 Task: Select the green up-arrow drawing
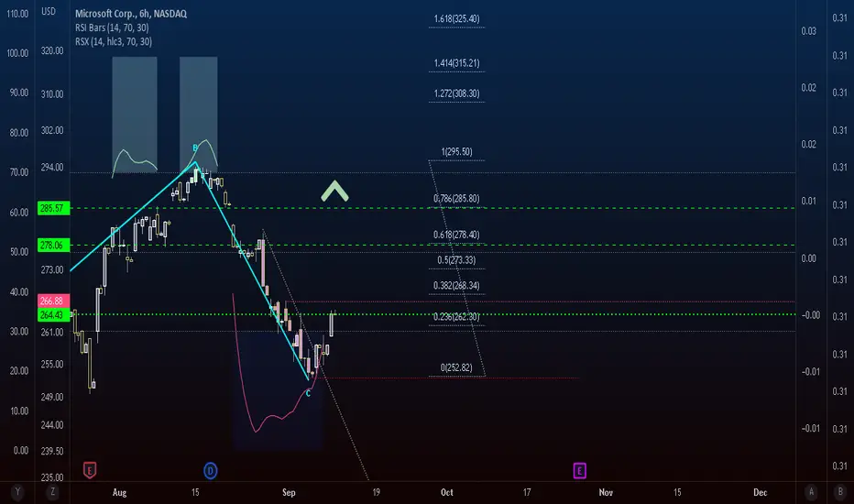tap(334, 192)
